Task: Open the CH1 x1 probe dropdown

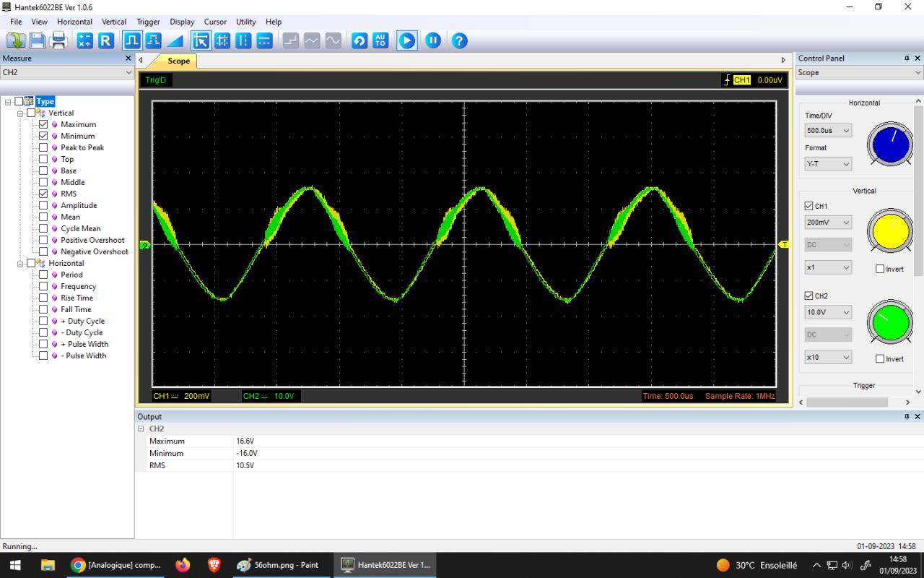Action: click(828, 267)
